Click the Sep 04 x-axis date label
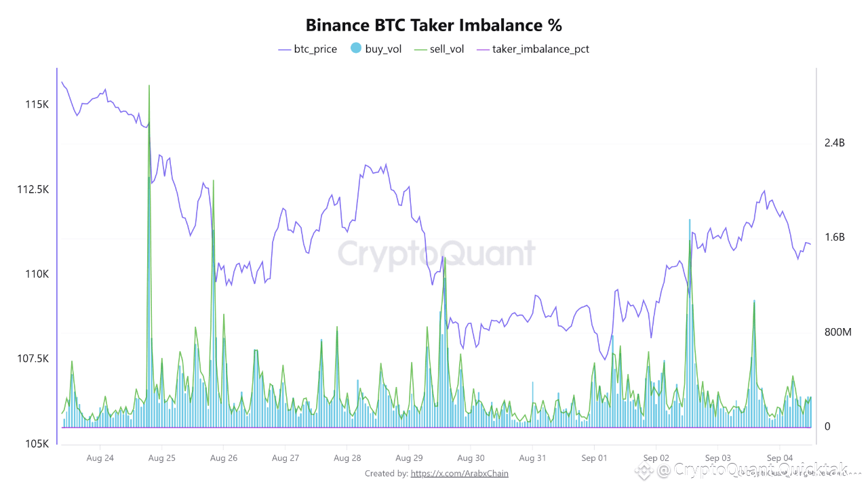 (x=779, y=458)
